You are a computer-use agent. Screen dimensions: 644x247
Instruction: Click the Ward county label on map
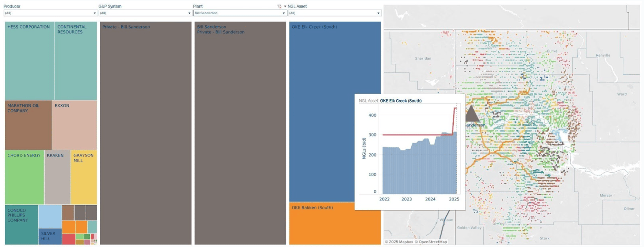tap(622, 94)
